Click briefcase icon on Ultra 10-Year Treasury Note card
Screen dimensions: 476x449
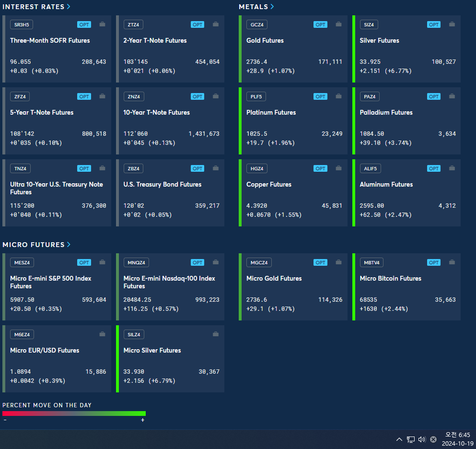[x=102, y=168]
